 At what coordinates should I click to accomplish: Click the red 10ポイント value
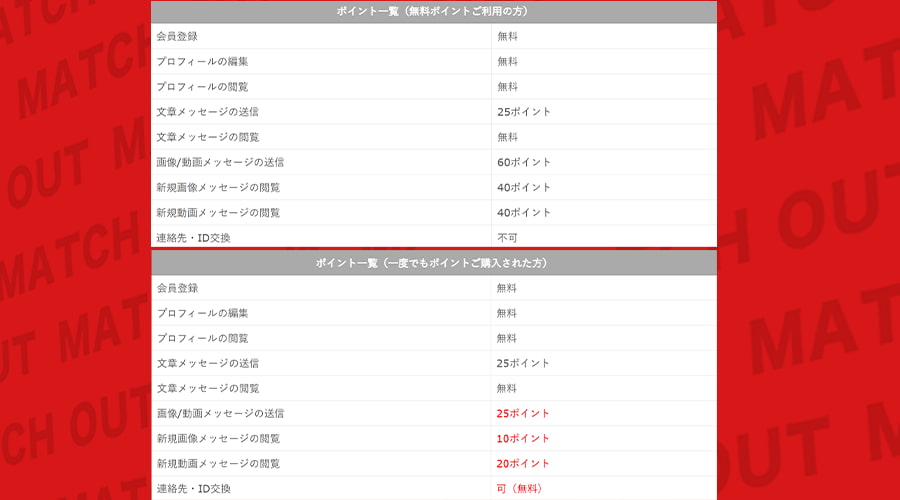(523, 439)
